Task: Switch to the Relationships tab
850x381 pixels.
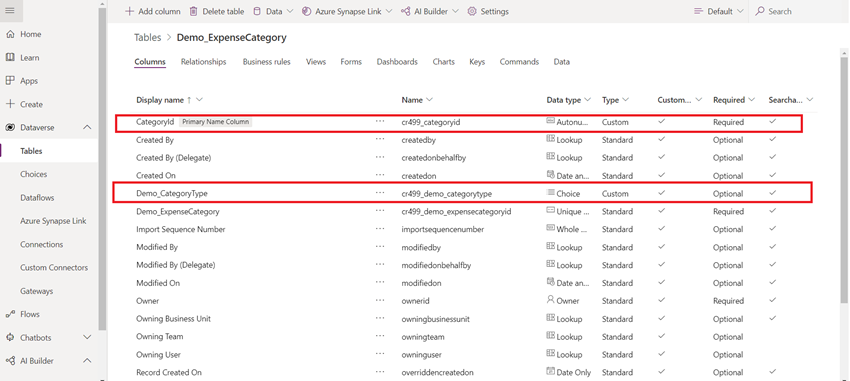Action: [204, 62]
